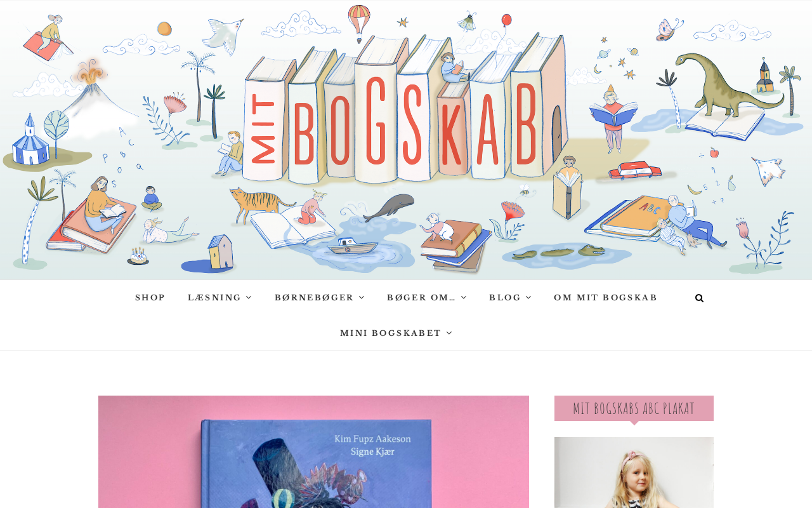812x508 pixels.
Task: Click the whale illustration in header
Action: (x=388, y=207)
